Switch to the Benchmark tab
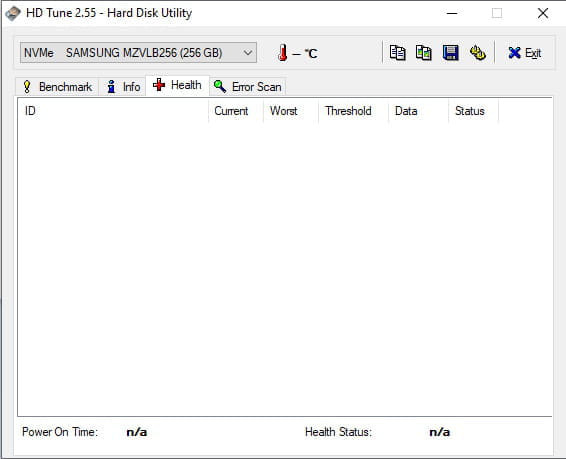 point(57,87)
